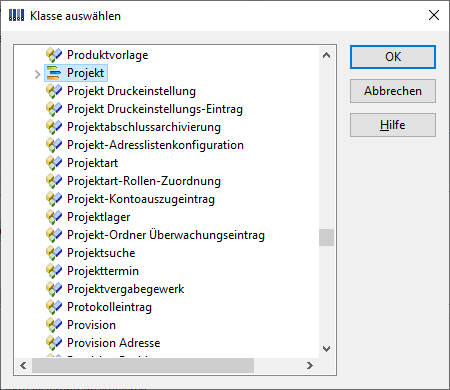Click the icon left of Projektsuche
The width and height of the screenshot is (450, 390).
(54, 253)
